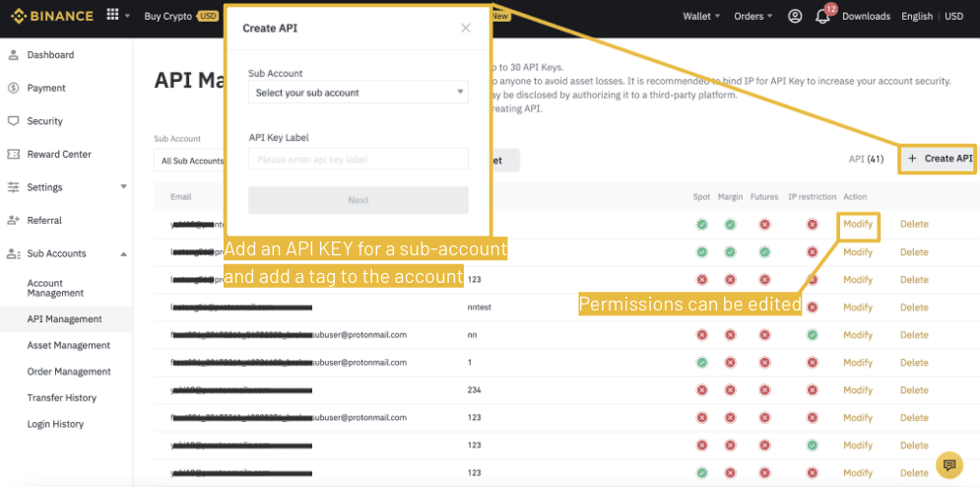This screenshot has width=980, height=487.
Task: Click the chat support icon
Action: (948, 465)
